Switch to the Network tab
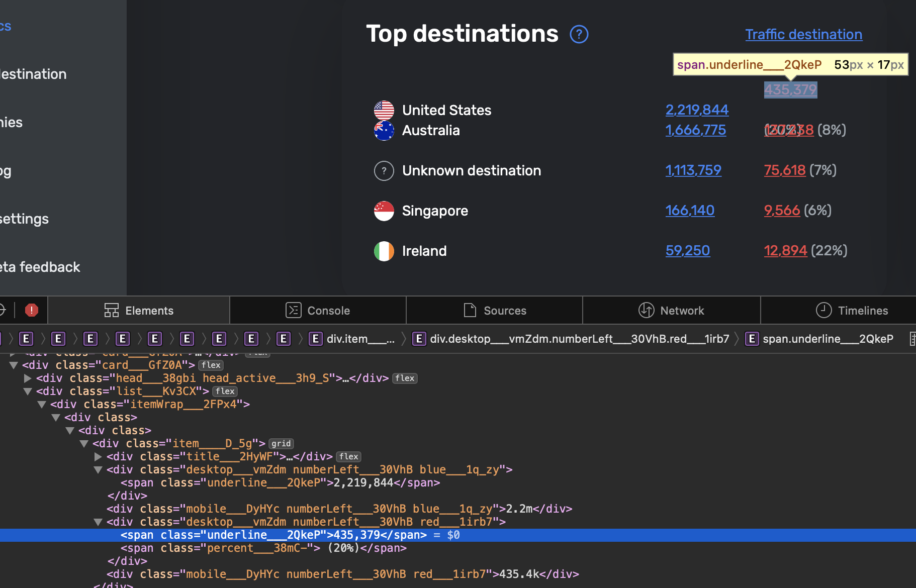The image size is (916, 588). pyautogui.click(x=672, y=310)
